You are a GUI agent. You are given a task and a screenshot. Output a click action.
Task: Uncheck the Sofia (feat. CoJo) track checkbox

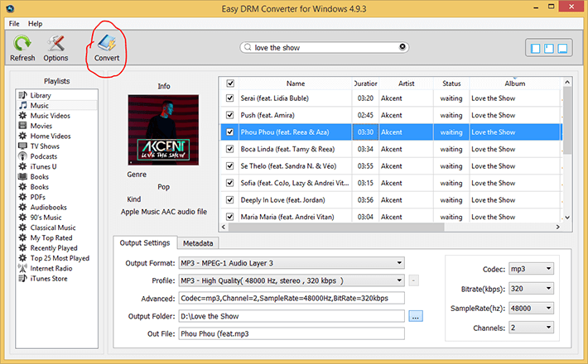[x=230, y=183]
